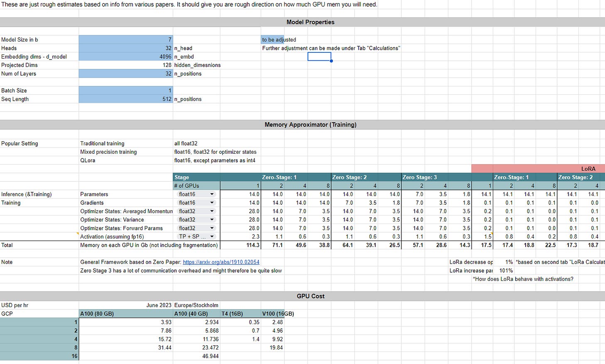This screenshot has height=364, width=605.
Task: Click the 'Memory Approximator (Training)' header
Action: [x=310, y=125]
